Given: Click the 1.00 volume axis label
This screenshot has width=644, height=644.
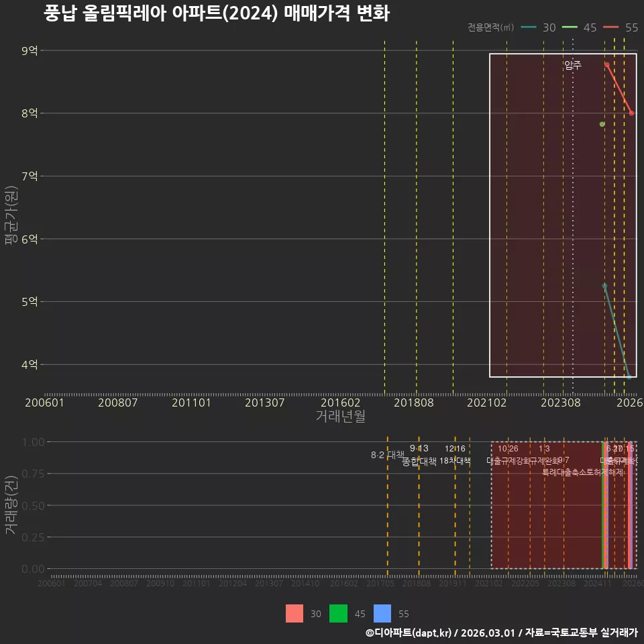Looking at the screenshot, I should (34, 442).
